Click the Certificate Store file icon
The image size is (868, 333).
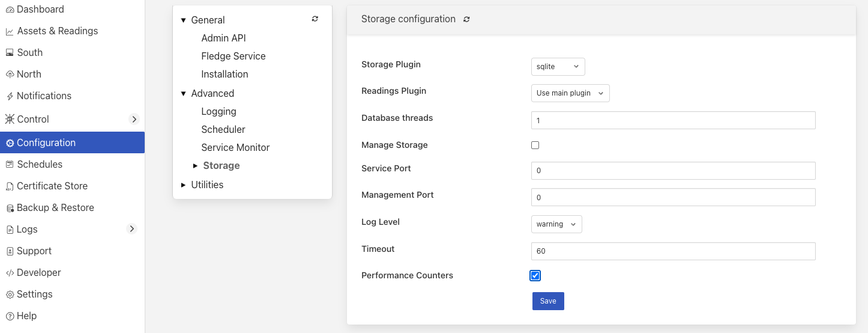click(10, 186)
